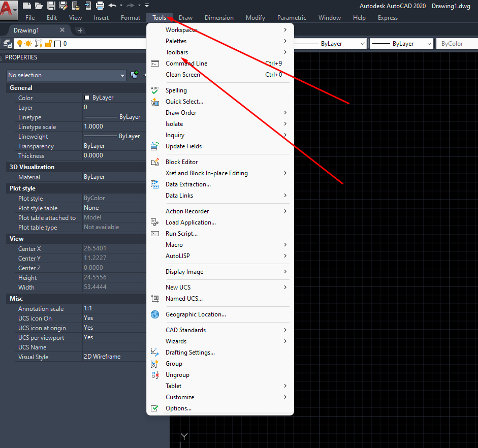Screen dimensions: 478x448
Task: Click Save to Web & Mobile icon
Action: (88, 5)
